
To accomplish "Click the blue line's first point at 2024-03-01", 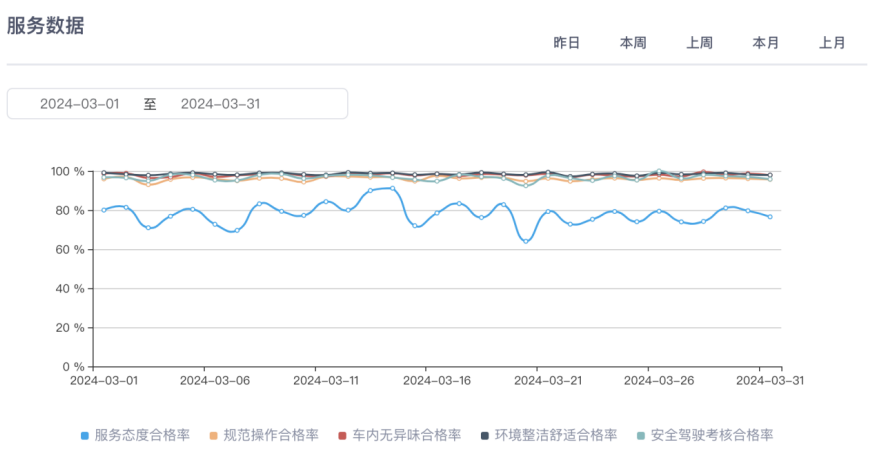I will point(104,210).
